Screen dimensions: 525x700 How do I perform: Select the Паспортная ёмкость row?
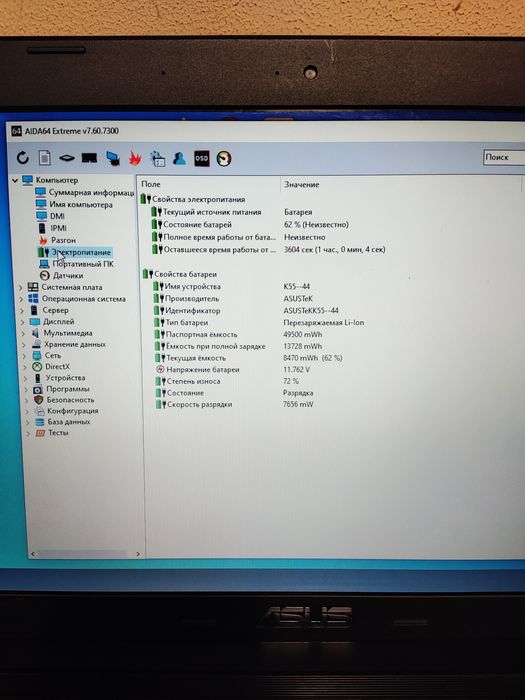pyautogui.click(x=238, y=334)
